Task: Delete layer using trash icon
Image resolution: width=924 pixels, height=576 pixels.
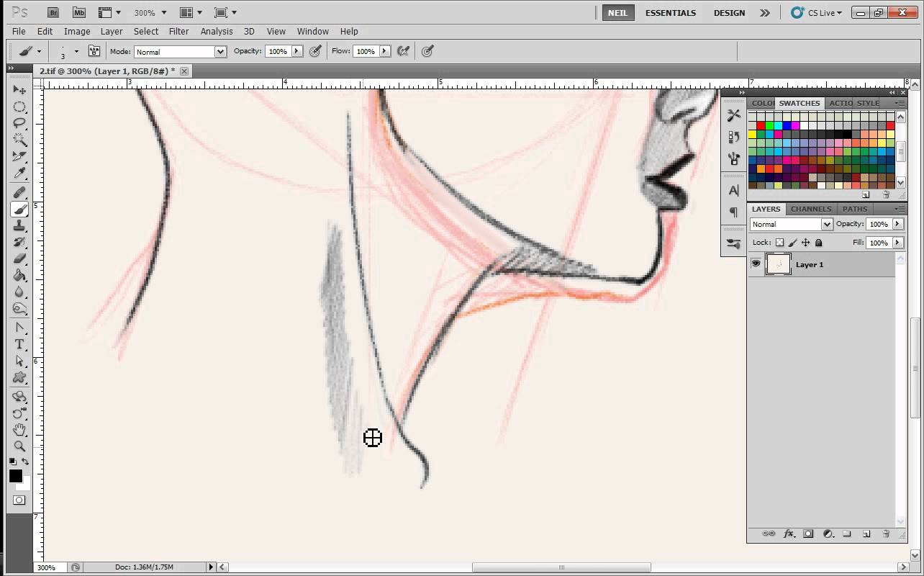Action: [886, 534]
